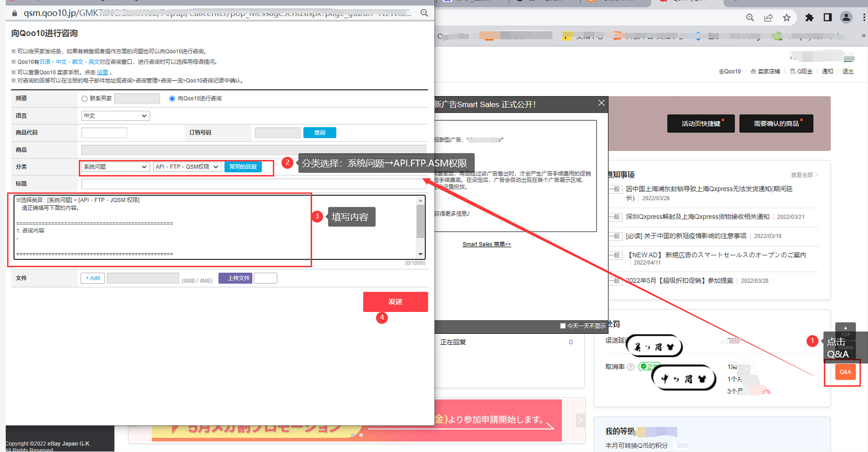Open the 日语 inquiry window link
This screenshot has width=868, height=452.
tap(45, 62)
